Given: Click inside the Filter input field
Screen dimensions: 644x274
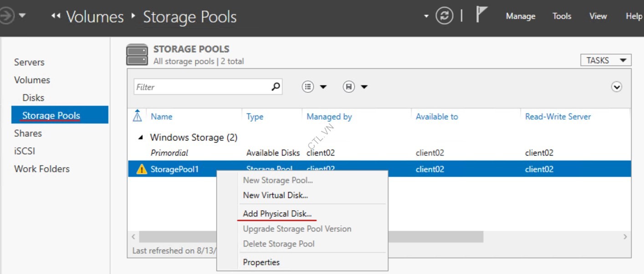Looking at the screenshot, I should click(196, 87).
